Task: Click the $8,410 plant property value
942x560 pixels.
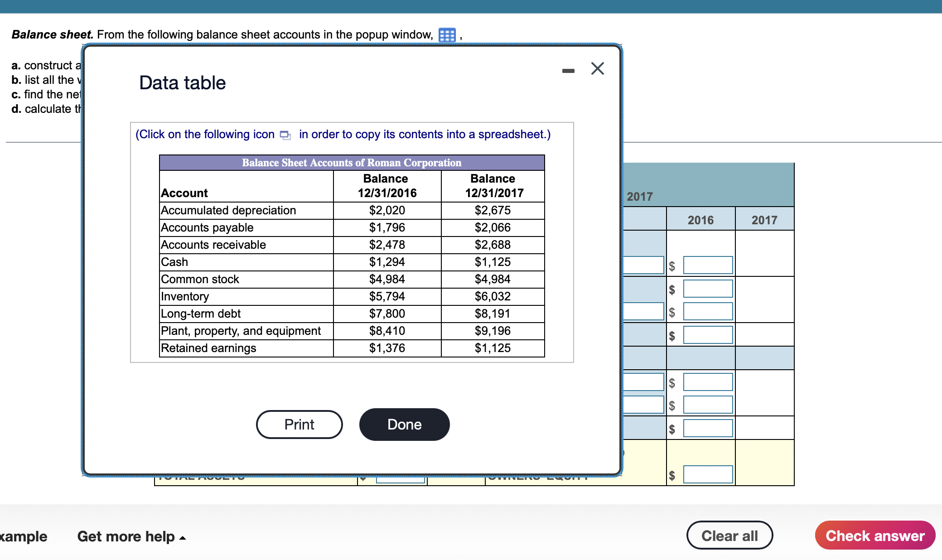Action: pos(387,331)
